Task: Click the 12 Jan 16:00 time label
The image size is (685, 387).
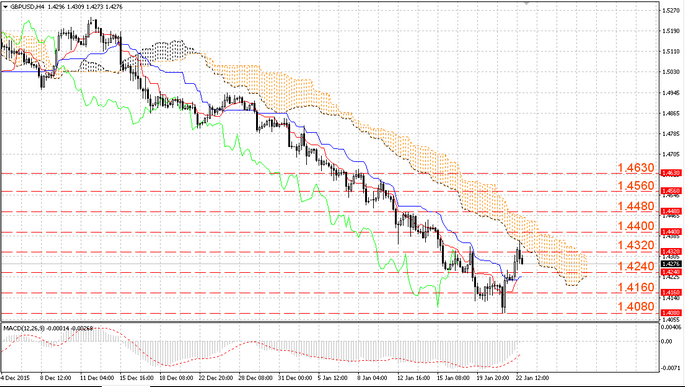Action: click(414, 377)
